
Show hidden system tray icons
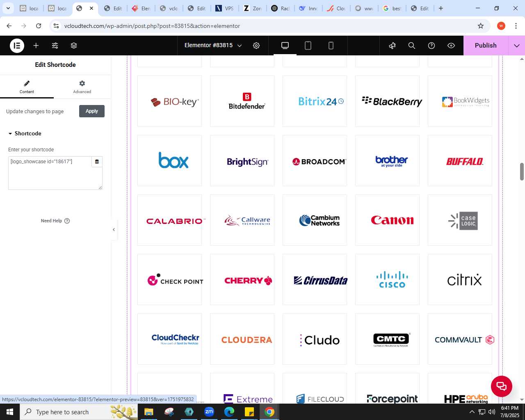click(472, 412)
